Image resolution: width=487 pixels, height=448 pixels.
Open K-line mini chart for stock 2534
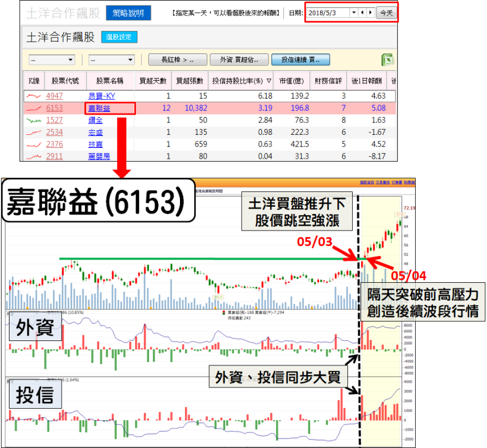click(33, 132)
